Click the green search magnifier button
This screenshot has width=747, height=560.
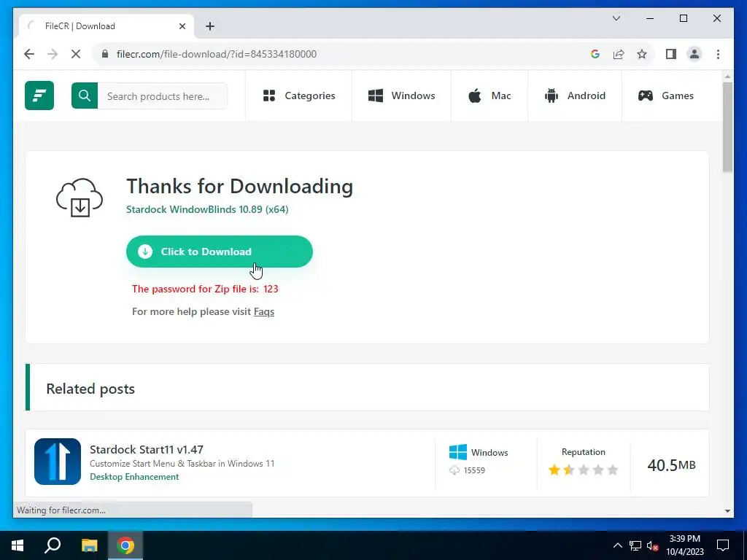click(85, 96)
